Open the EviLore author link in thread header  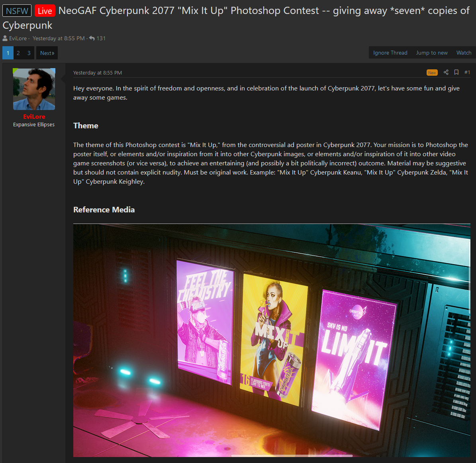click(18, 38)
